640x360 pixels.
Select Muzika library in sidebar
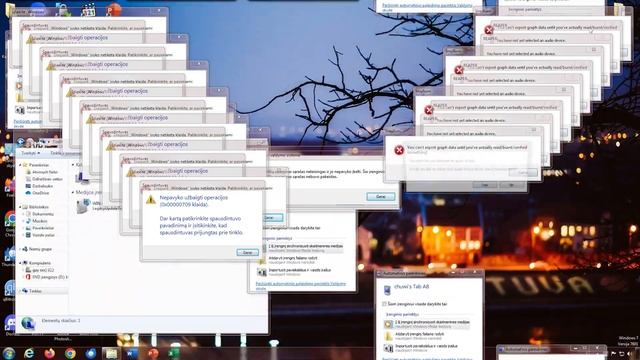36,221
